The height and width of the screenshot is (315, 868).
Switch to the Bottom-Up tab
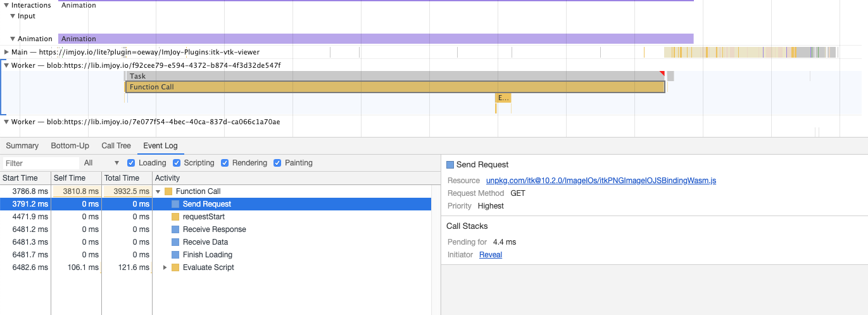coord(70,146)
